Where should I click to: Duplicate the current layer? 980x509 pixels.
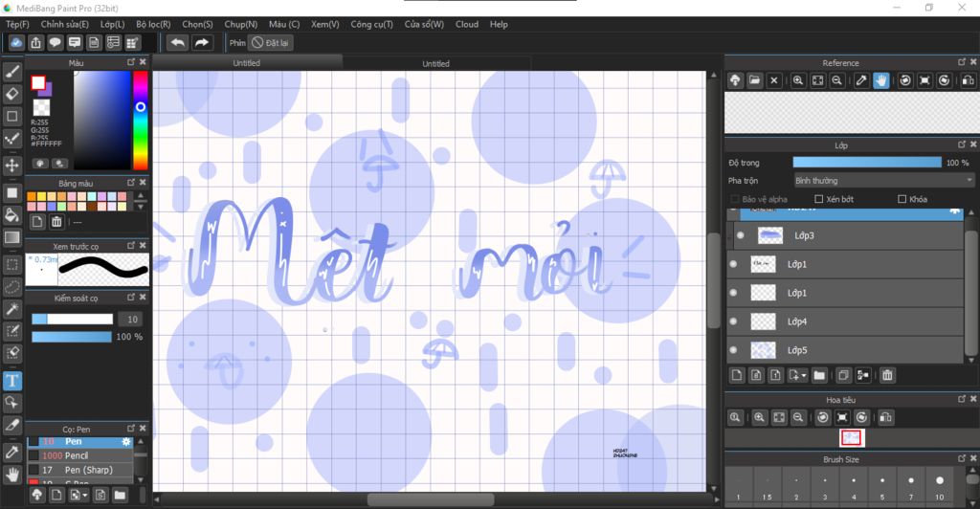(843, 375)
